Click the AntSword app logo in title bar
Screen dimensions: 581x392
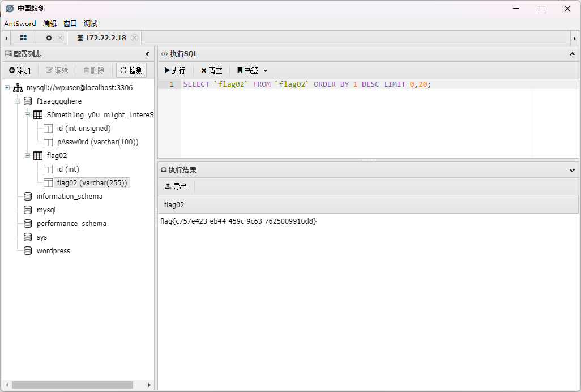[x=10, y=8]
